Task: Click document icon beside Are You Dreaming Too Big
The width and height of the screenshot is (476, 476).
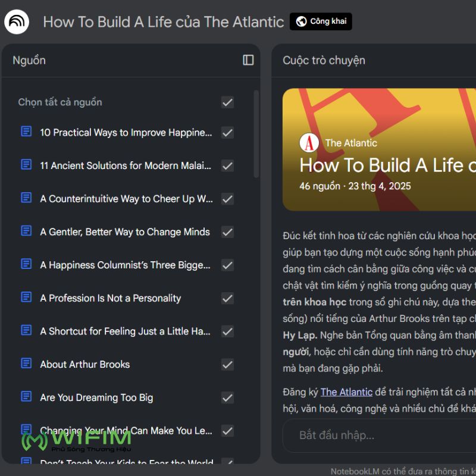Action: coord(26,397)
